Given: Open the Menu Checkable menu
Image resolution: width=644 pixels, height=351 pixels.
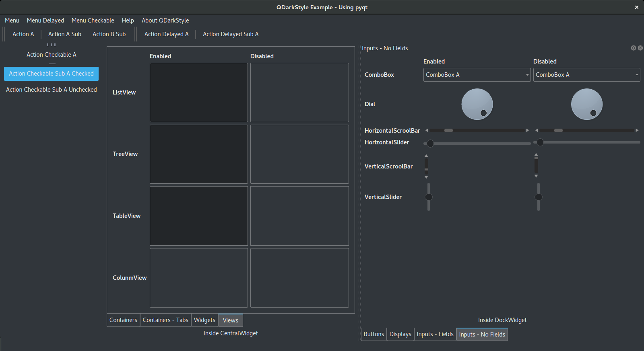Looking at the screenshot, I should pyautogui.click(x=93, y=21).
